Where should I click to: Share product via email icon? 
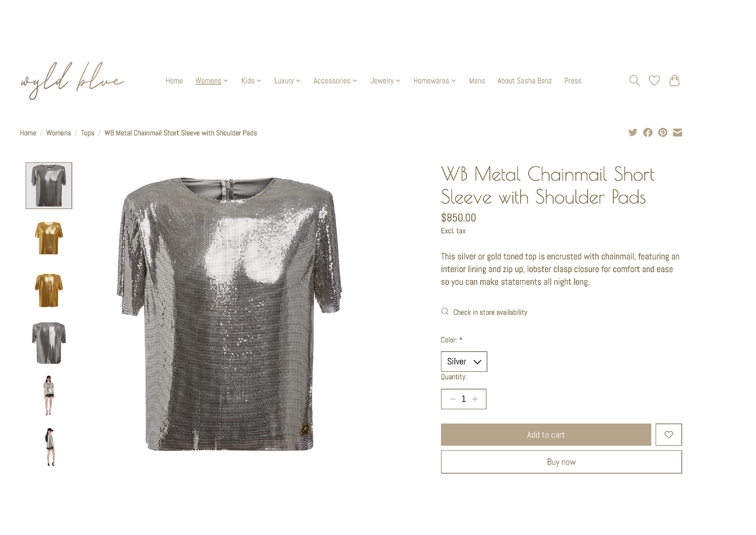pyautogui.click(x=678, y=132)
